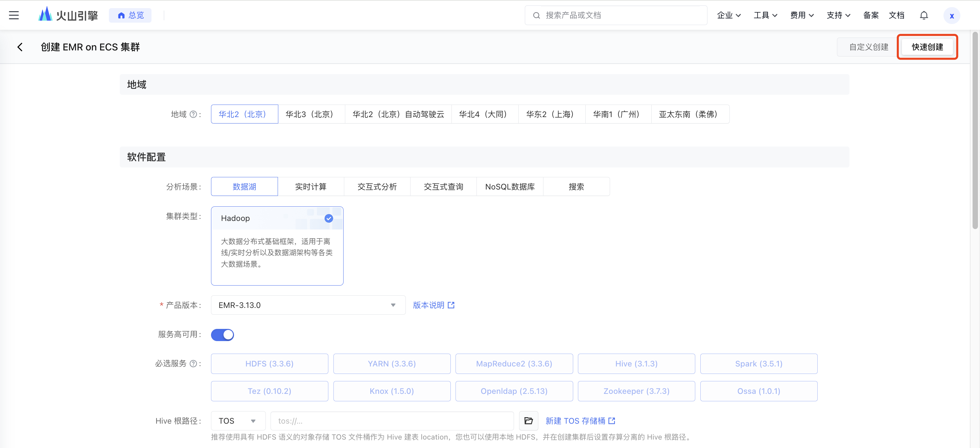Select region 华北2（北京）
The width and height of the screenshot is (980, 448).
point(244,114)
